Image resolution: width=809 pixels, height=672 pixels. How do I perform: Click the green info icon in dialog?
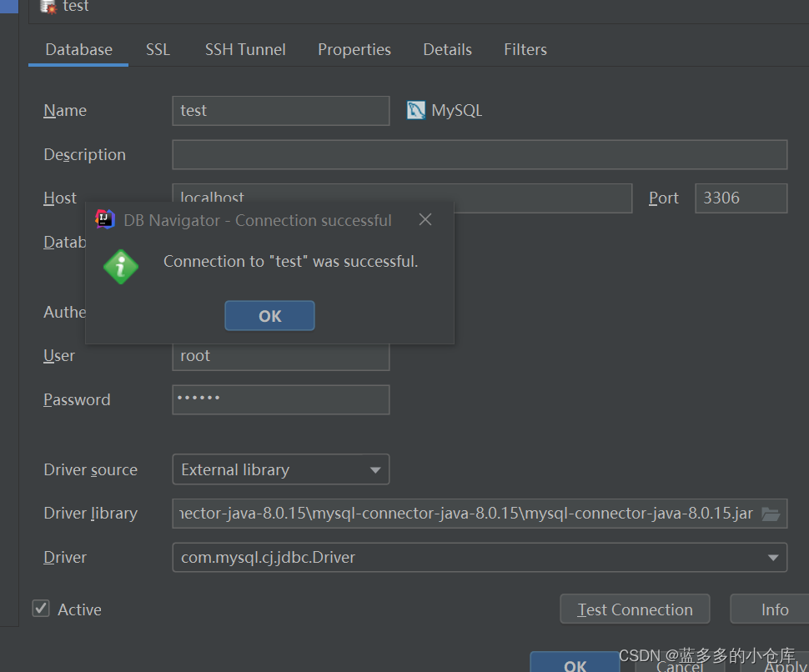[x=121, y=267]
